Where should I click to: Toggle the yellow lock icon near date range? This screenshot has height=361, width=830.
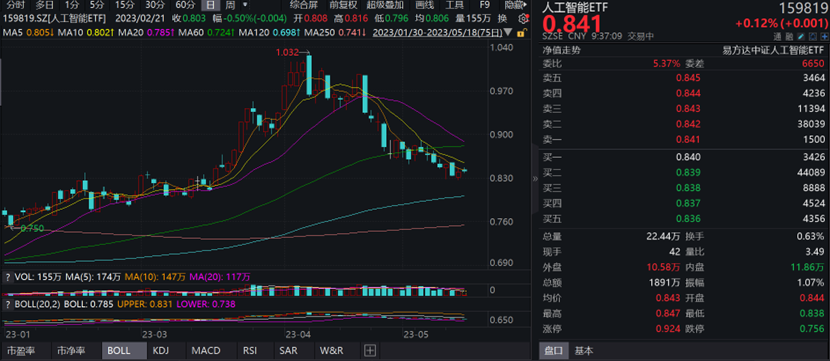(521, 33)
